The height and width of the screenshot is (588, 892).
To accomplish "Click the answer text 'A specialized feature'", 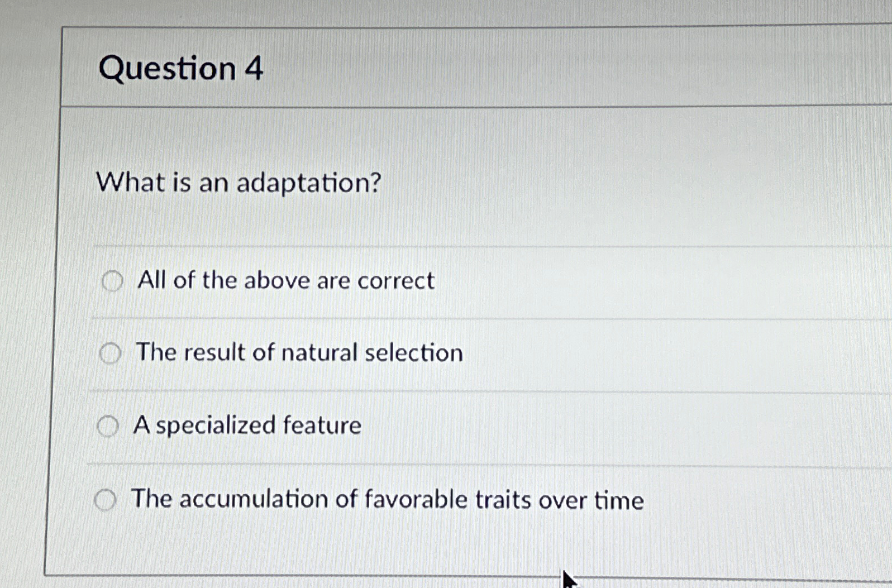I will (246, 426).
